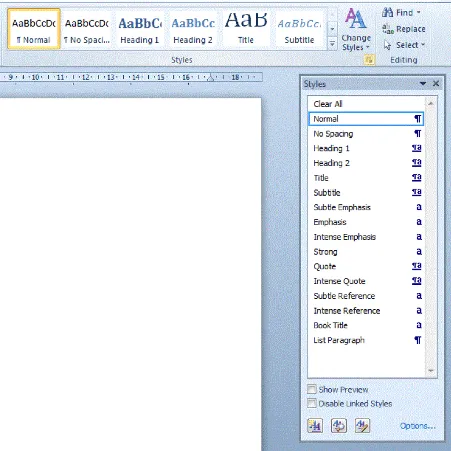
Task: Select Subtle Reference in Styles pane
Action: pos(366,296)
